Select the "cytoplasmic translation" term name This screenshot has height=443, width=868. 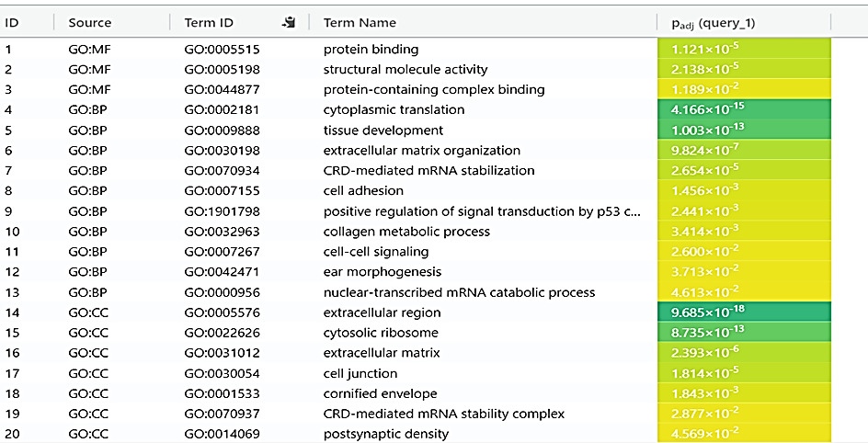pyautogui.click(x=394, y=110)
